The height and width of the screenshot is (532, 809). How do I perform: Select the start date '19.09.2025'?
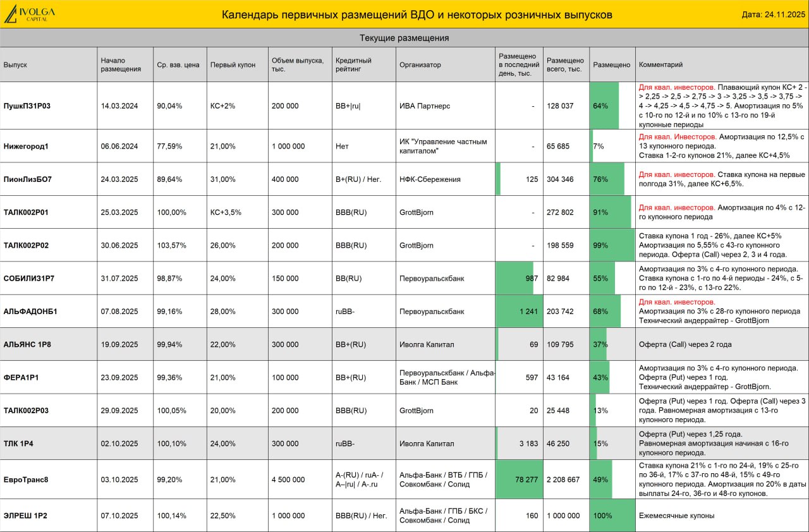[x=119, y=344]
